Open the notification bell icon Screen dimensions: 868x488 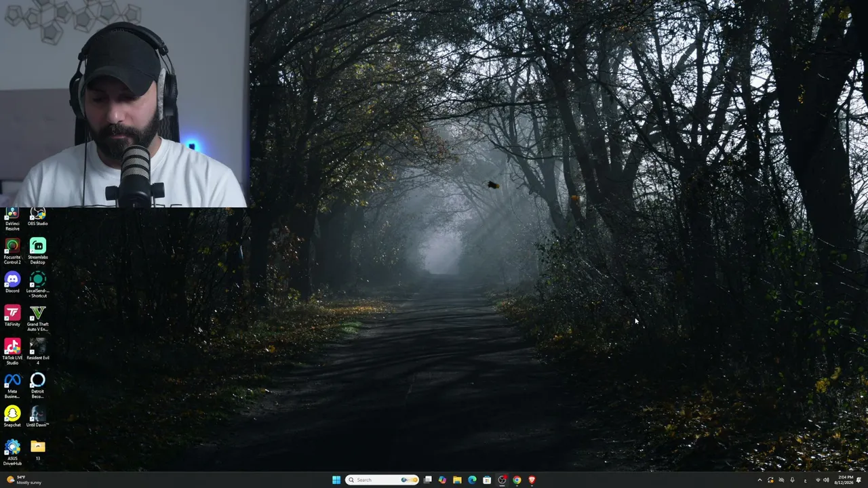(859, 480)
